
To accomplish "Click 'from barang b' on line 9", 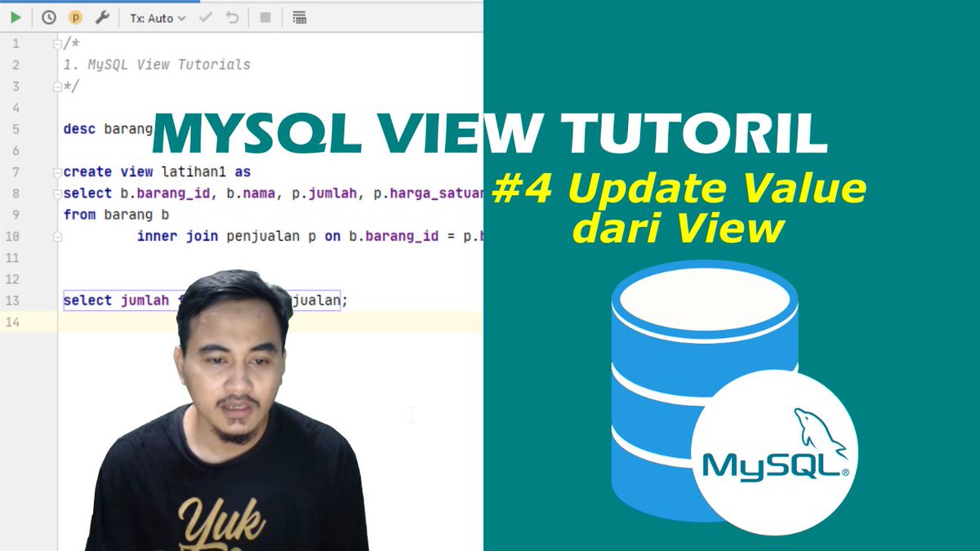I will (x=114, y=216).
